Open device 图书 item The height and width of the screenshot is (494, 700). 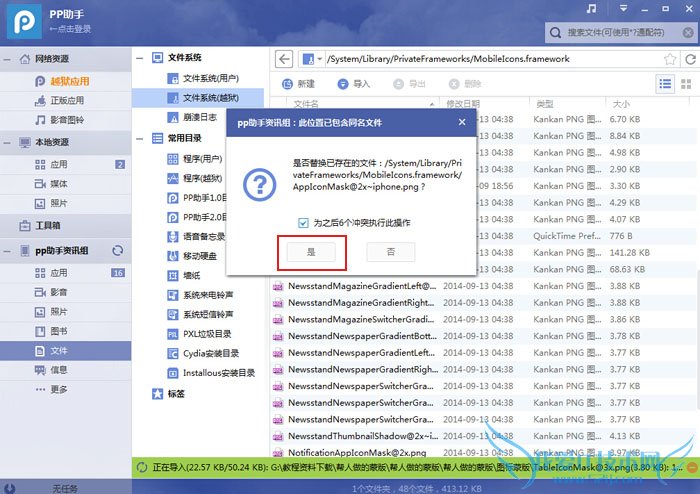[66, 331]
